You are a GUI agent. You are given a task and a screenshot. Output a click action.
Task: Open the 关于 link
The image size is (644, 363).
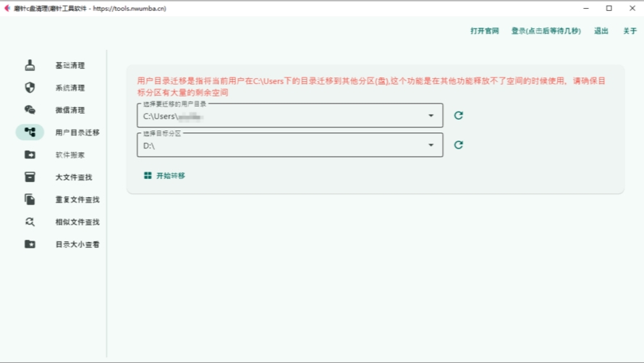[x=630, y=31]
